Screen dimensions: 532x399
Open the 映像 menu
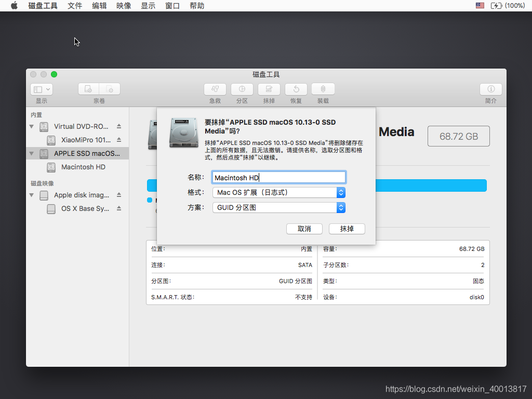tap(124, 5)
